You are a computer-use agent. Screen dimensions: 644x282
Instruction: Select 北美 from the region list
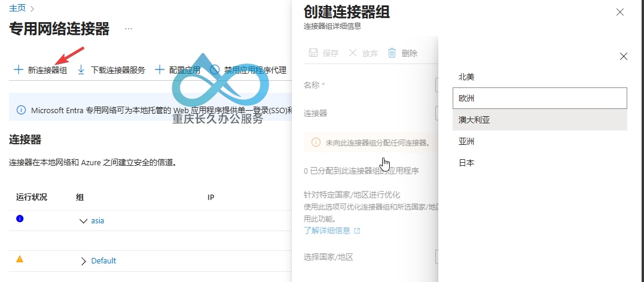point(540,77)
